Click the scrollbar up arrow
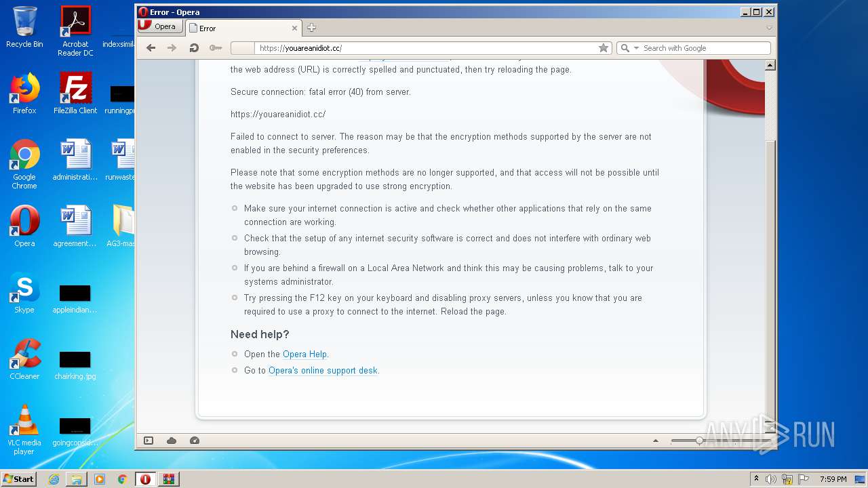 point(770,65)
